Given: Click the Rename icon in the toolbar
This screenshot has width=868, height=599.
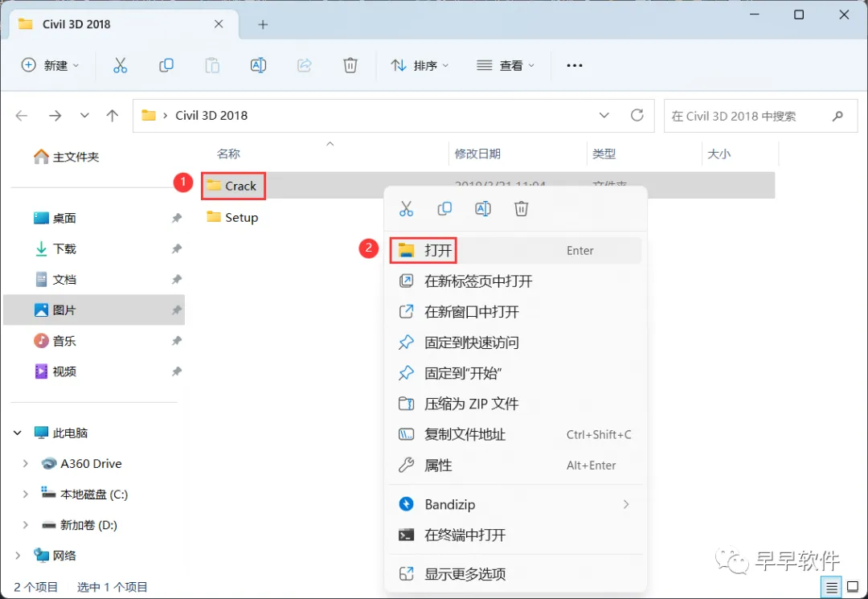Looking at the screenshot, I should [x=258, y=65].
